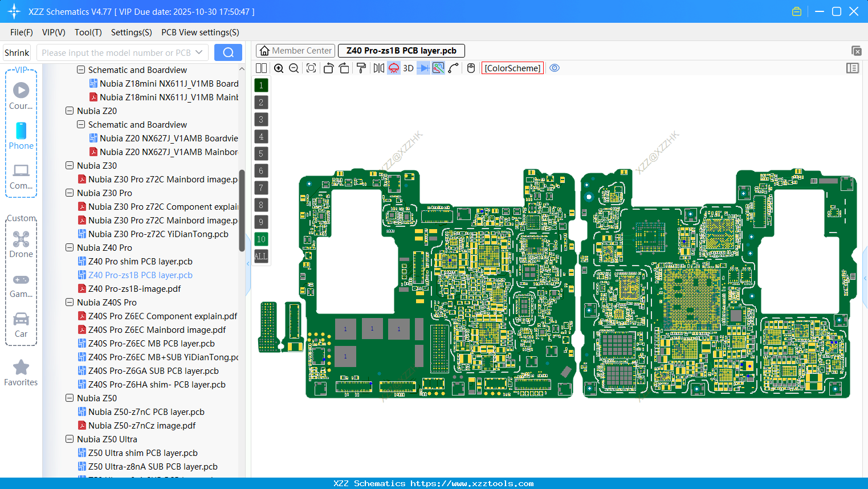
Task: Open the model number search dropdown
Action: [200, 52]
